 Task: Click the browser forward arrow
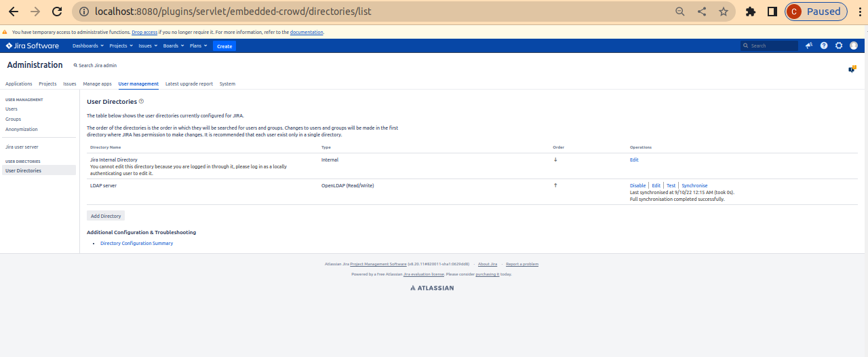[x=35, y=12]
